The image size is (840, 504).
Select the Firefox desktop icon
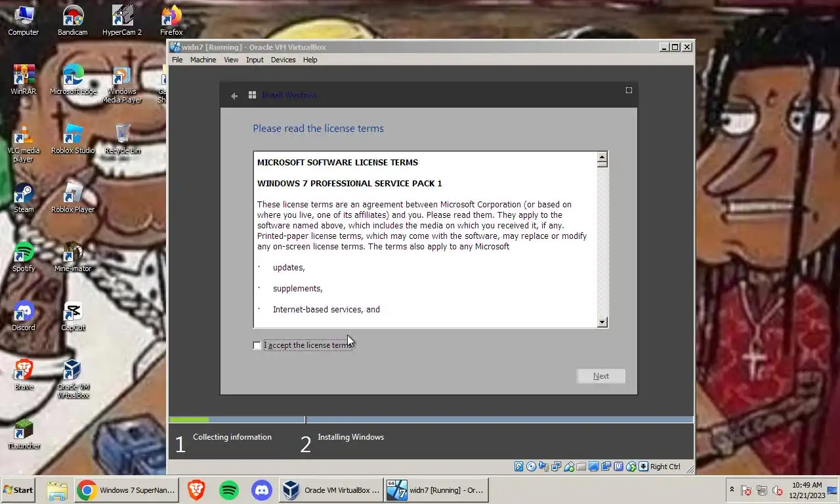pos(171,20)
